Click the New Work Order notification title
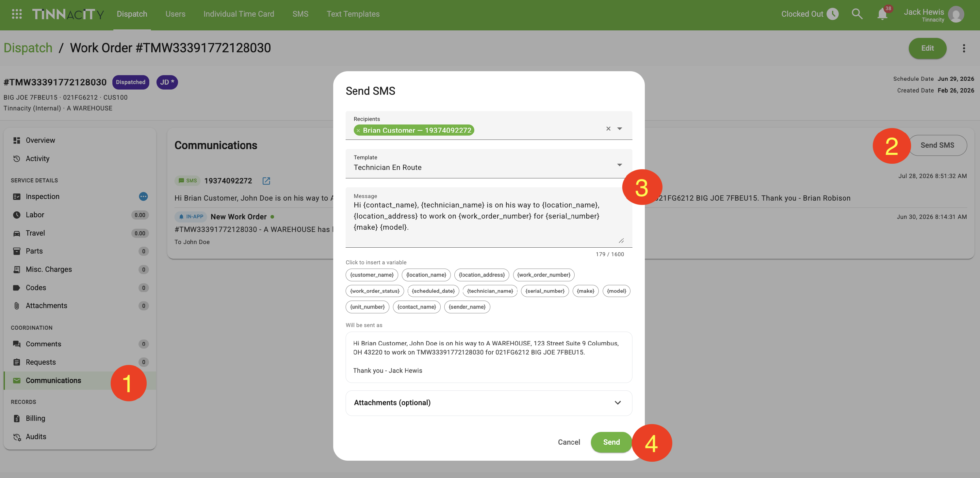Image resolution: width=980 pixels, height=478 pixels. (238, 217)
